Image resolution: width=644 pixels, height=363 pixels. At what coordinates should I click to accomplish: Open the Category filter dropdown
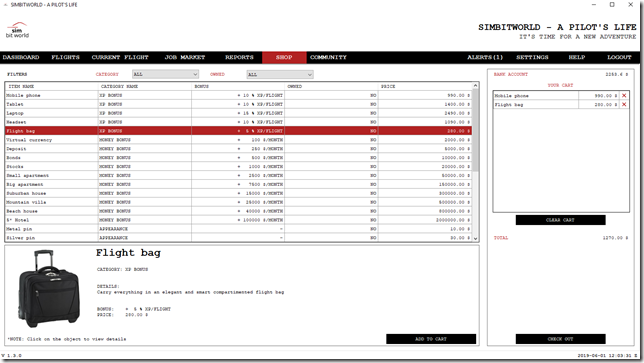[x=166, y=74]
